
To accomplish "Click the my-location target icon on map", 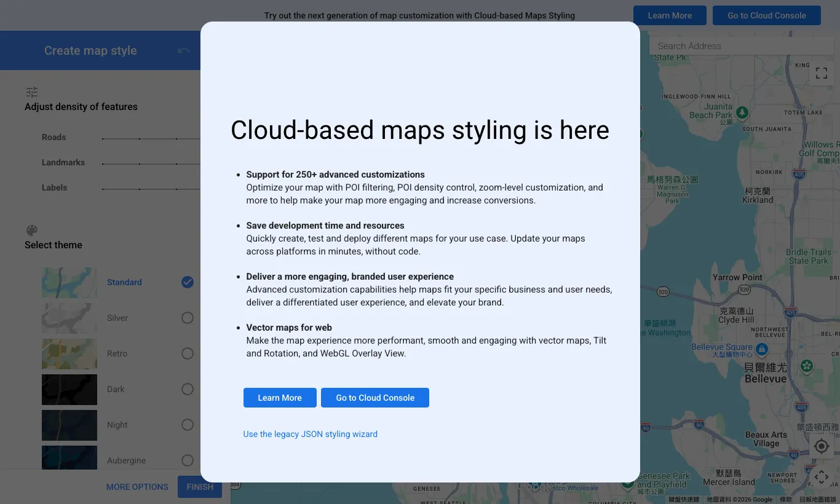I will click(822, 446).
